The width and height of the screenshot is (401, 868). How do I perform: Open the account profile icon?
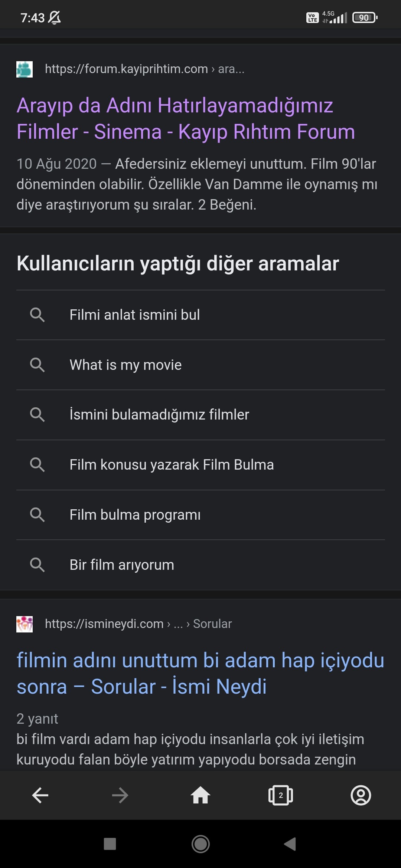click(x=361, y=795)
